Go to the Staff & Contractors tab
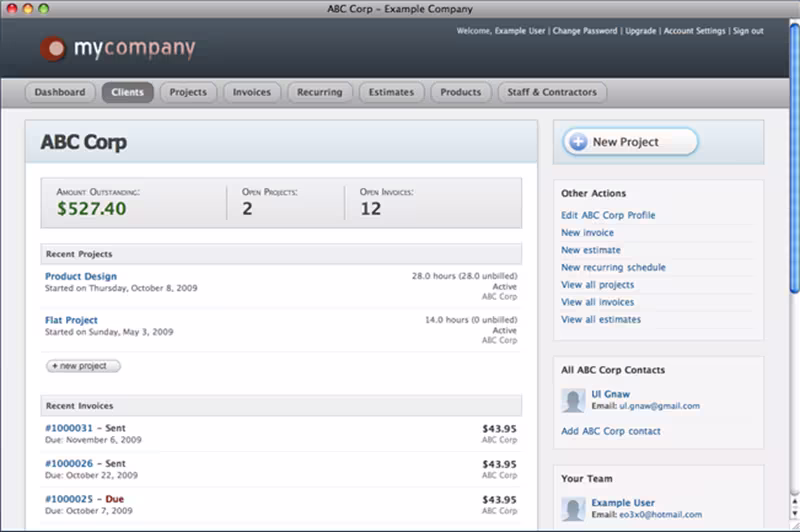This screenshot has height=532, width=800. tap(551, 93)
